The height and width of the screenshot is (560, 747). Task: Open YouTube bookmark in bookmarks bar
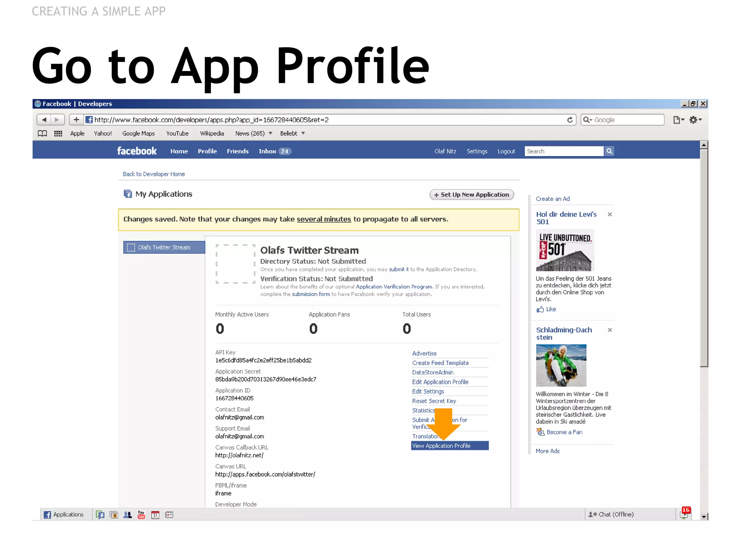[x=177, y=133]
